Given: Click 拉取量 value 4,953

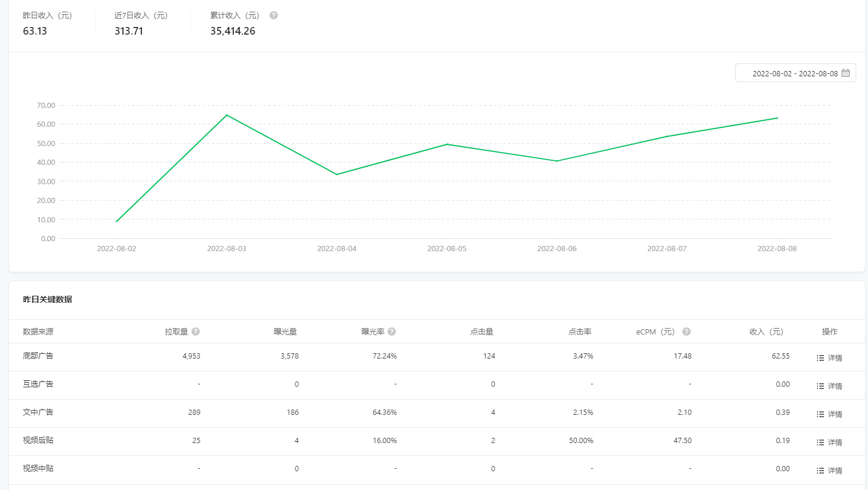Looking at the screenshot, I should click(x=191, y=356).
